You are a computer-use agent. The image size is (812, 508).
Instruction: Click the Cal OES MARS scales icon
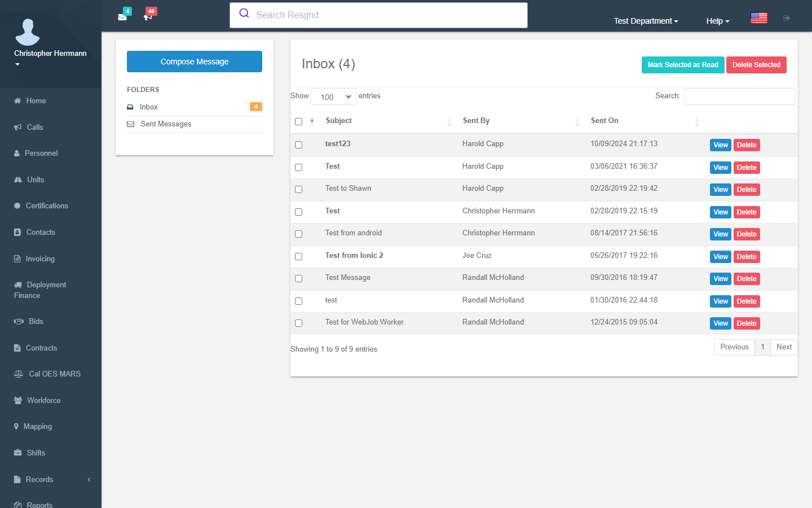click(x=19, y=374)
